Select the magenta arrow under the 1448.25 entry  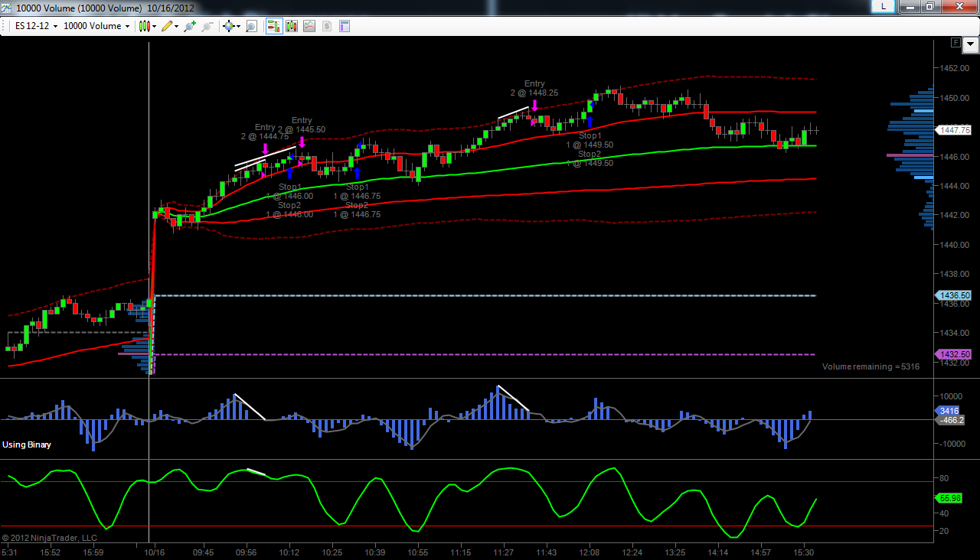point(534,104)
